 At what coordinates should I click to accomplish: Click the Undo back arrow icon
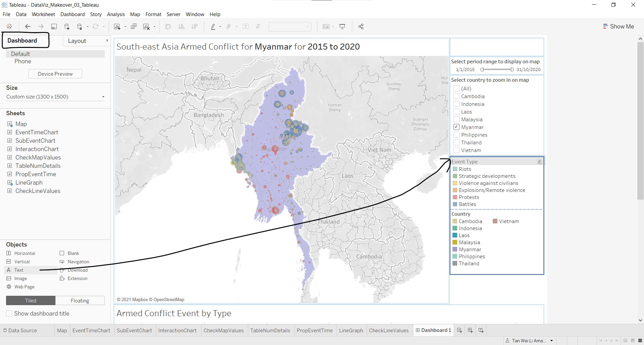tap(28, 27)
